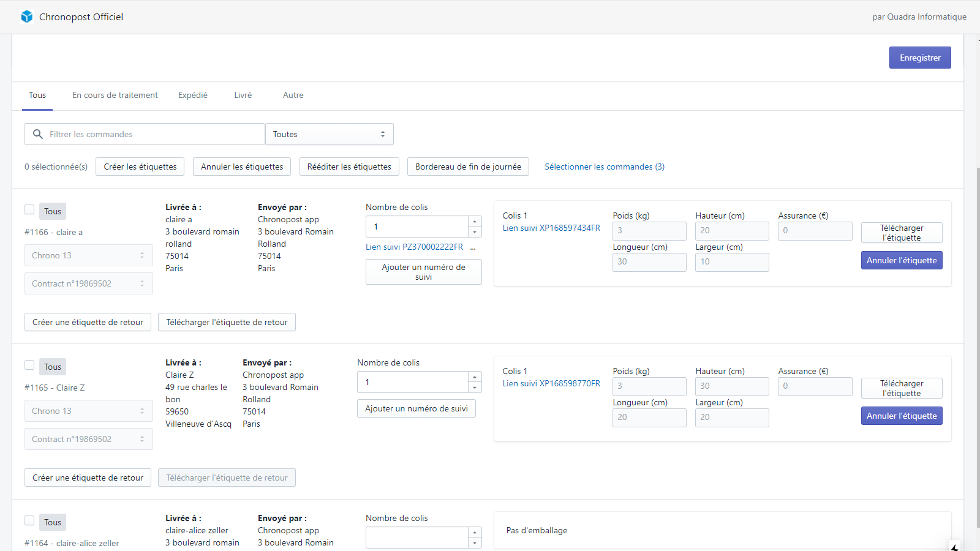
Task: Open tracking link PZ370002222FR
Action: tap(415, 247)
